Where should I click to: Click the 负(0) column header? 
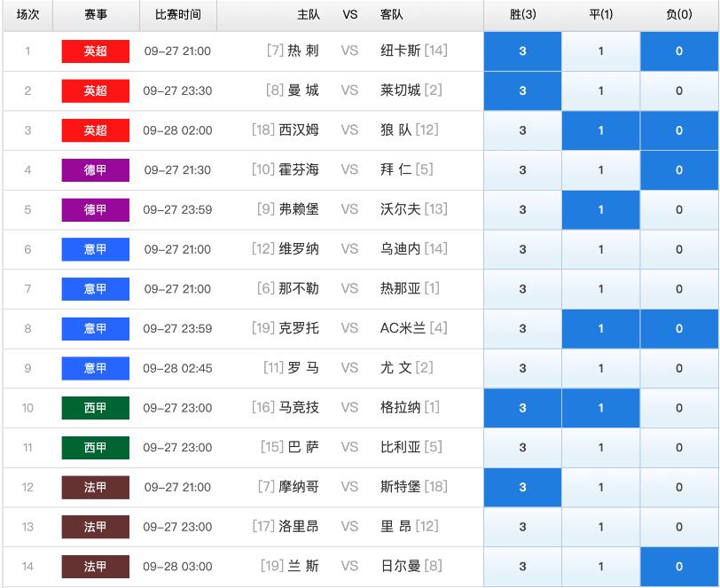(679, 15)
